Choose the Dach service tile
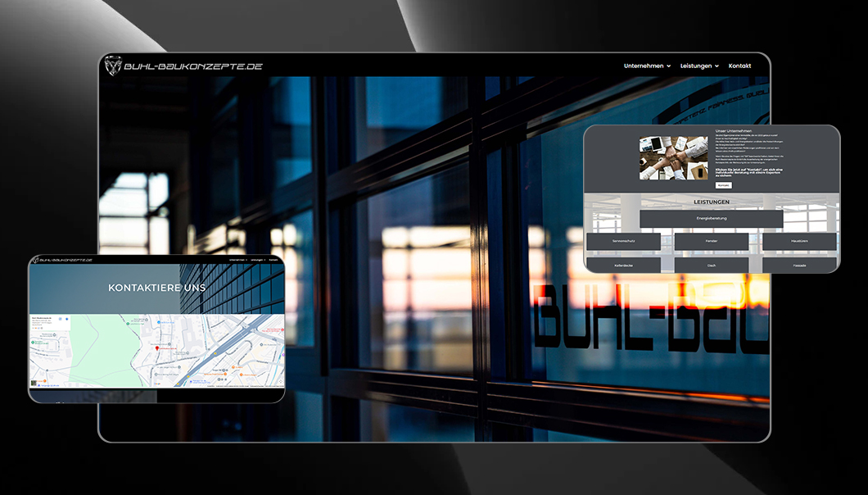This screenshot has height=495, width=868. (x=711, y=266)
